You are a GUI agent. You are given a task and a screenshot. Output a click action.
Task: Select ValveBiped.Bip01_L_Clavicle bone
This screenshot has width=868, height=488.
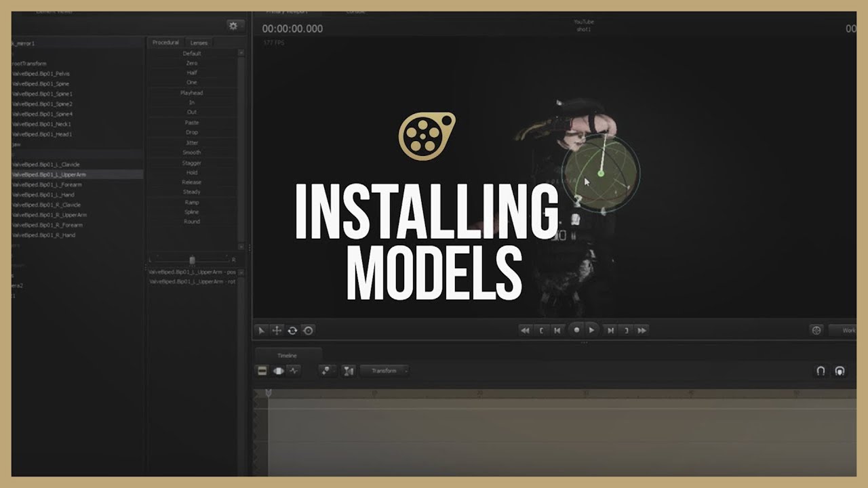point(45,164)
